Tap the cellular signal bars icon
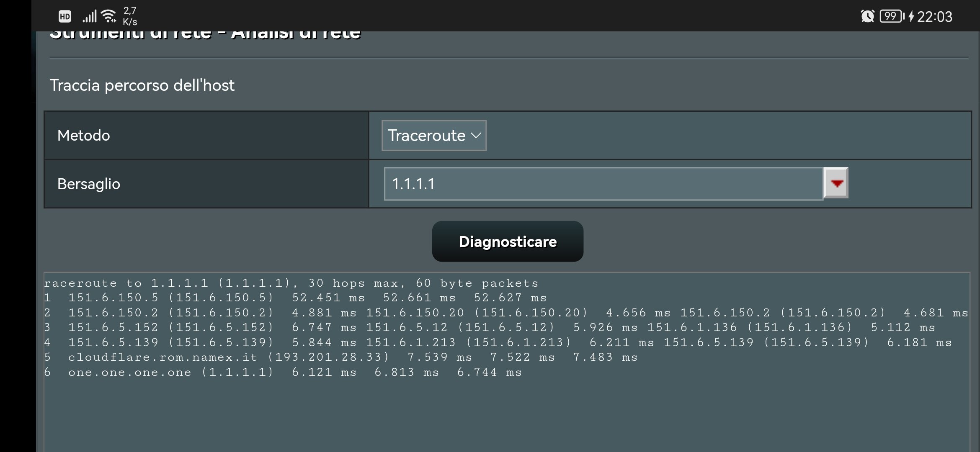 [x=89, y=16]
